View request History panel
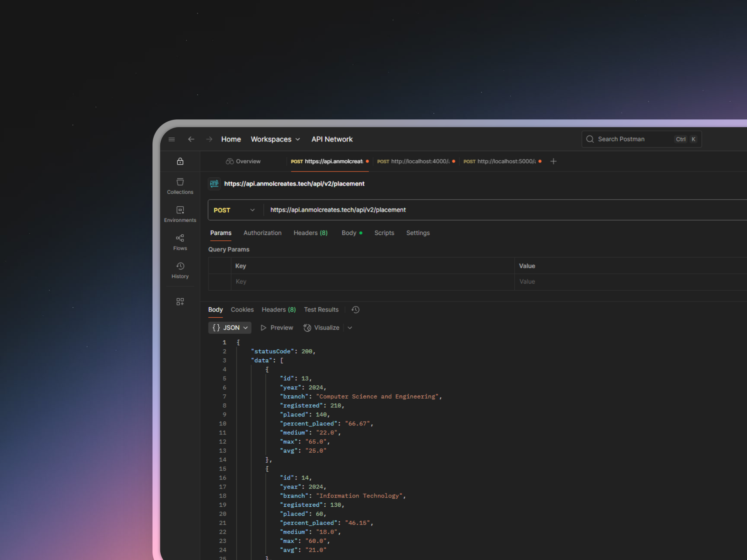The height and width of the screenshot is (560, 747). [180, 270]
